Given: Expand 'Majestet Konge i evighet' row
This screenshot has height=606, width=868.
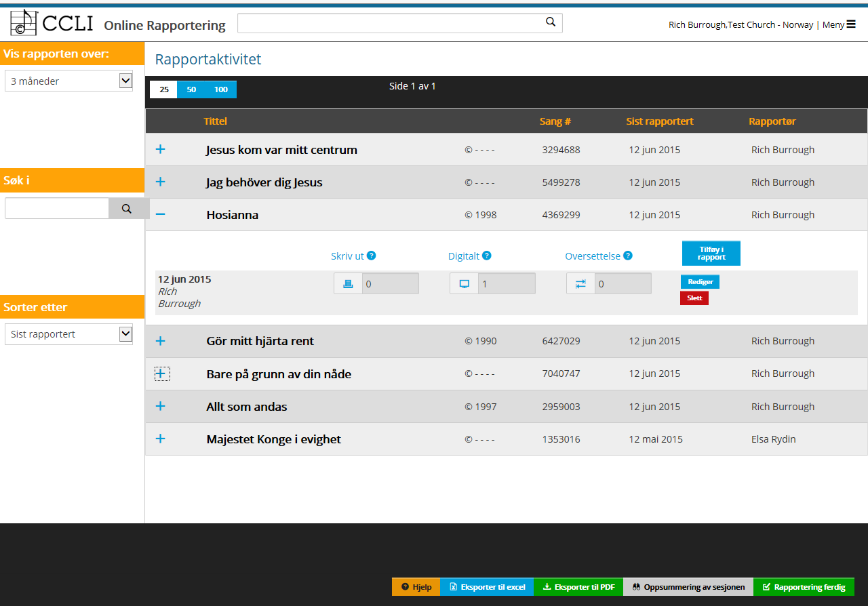Looking at the screenshot, I should (x=161, y=439).
